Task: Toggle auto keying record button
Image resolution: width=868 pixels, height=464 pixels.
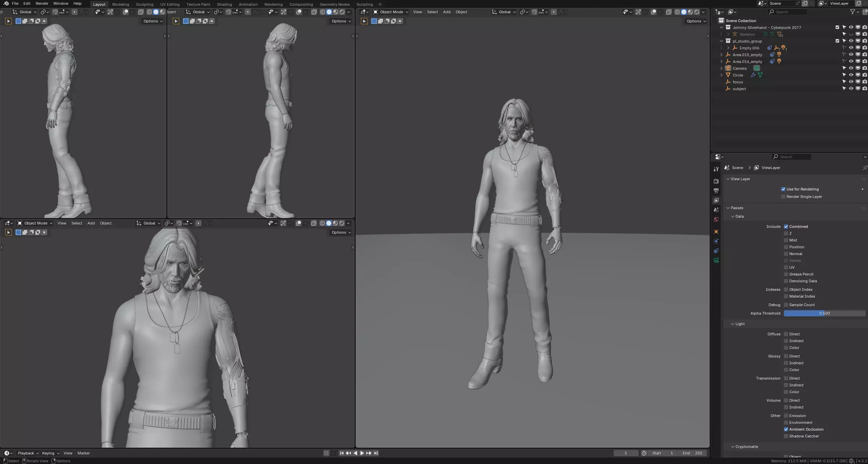Action: (326, 453)
